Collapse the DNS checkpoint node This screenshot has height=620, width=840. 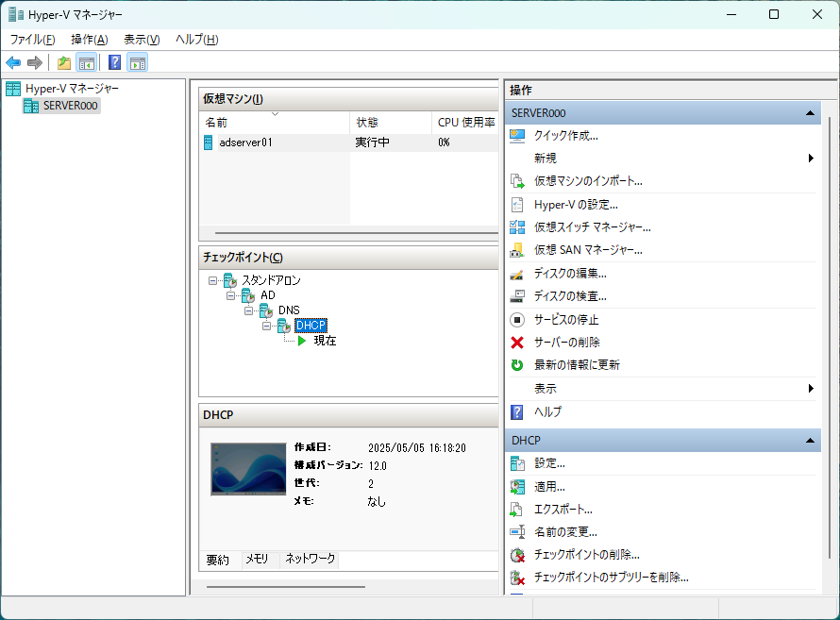pos(248,310)
